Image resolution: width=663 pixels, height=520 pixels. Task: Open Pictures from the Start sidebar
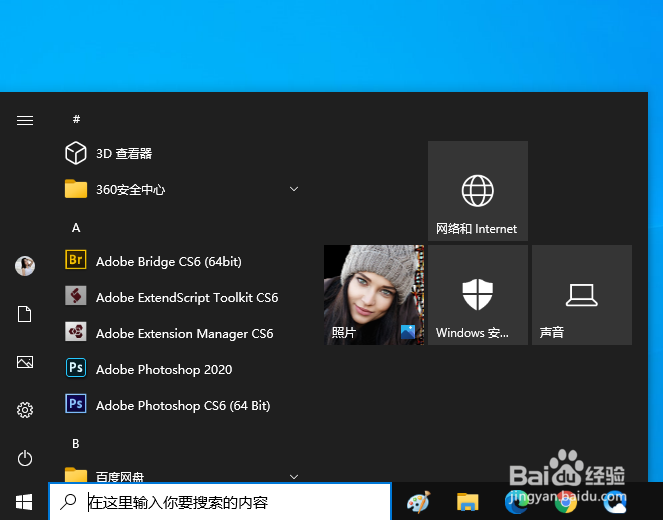[x=25, y=362]
